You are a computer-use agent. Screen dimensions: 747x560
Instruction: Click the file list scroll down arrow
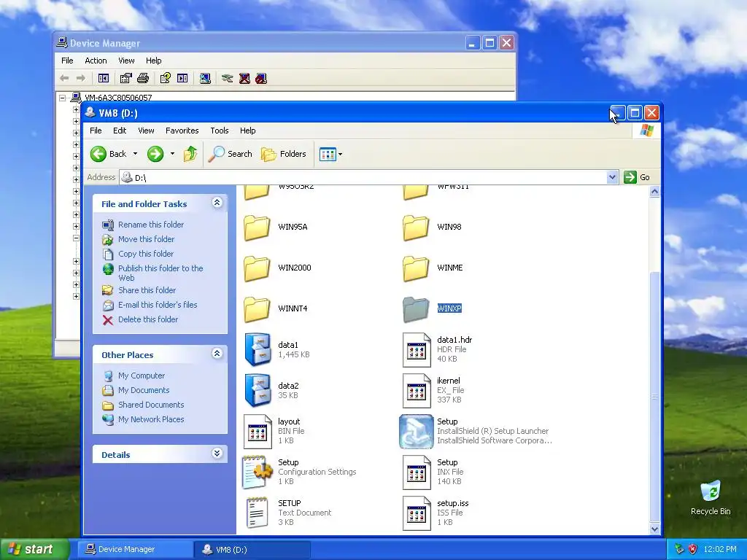pos(654,529)
